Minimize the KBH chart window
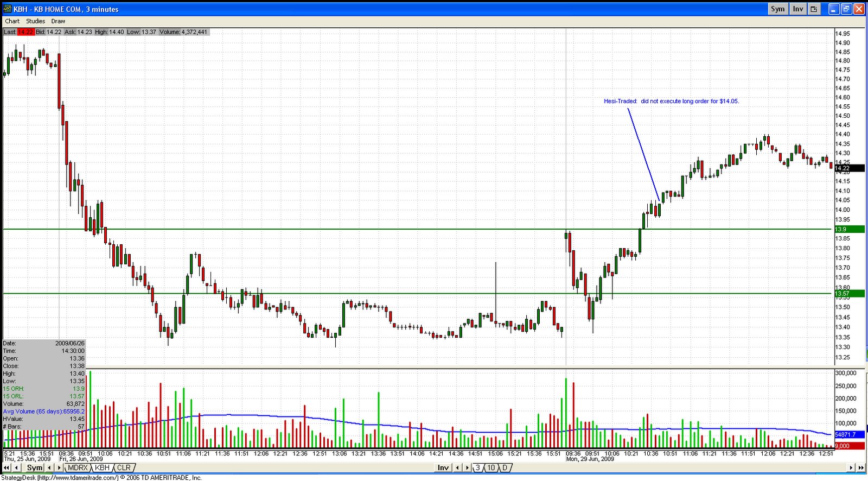This screenshot has height=481, width=868. [x=834, y=9]
